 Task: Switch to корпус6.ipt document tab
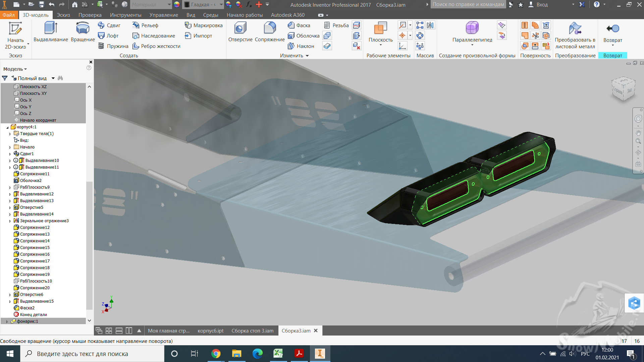point(211,330)
